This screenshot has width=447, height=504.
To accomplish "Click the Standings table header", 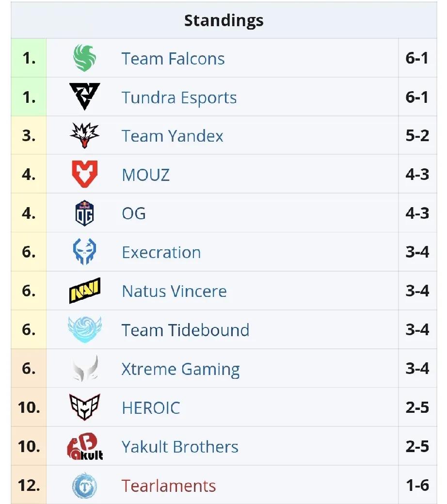I will point(223,21).
